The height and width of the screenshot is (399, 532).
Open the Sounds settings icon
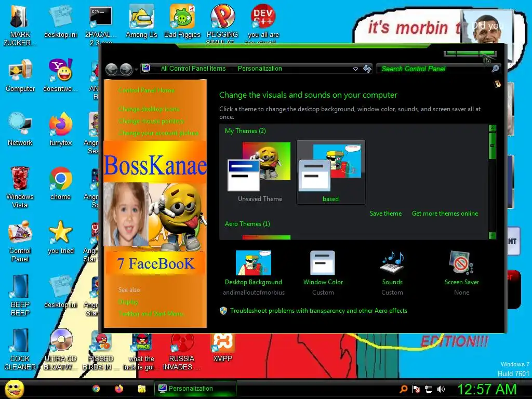[392, 262]
